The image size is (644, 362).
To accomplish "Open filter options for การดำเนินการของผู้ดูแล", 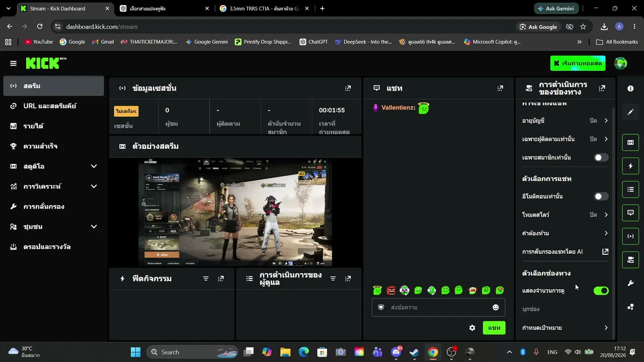I will (x=333, y=279).
